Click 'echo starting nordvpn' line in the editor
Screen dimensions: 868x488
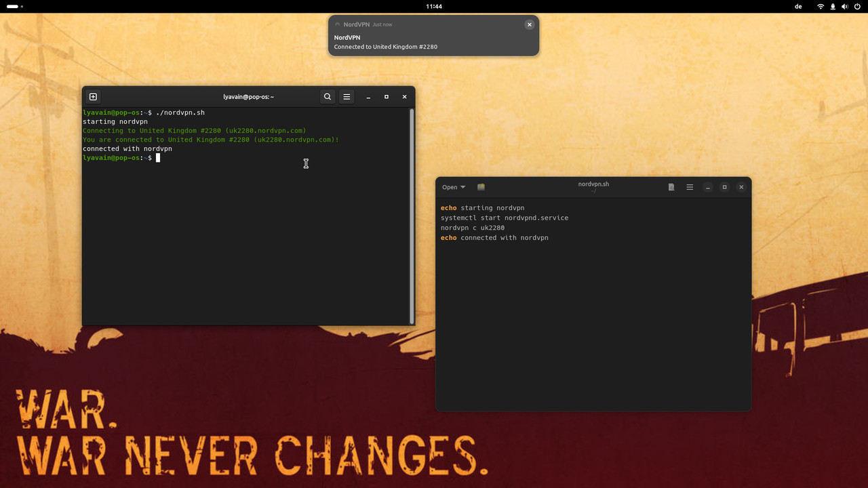(x=483, y=208)
